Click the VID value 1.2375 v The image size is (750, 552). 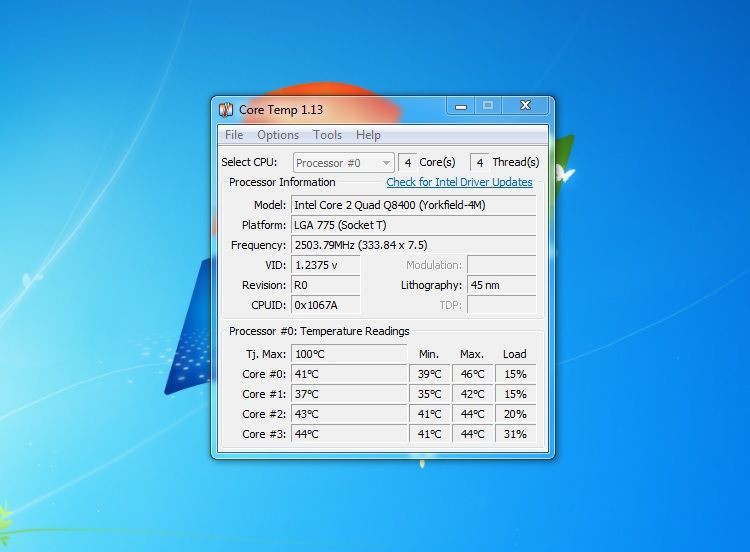(325, 265)
